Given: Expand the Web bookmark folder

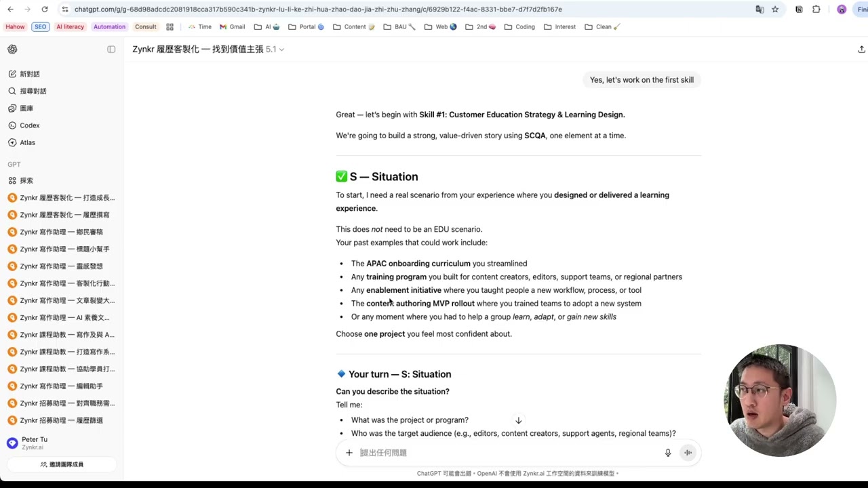Looking at the screenshot, I should pyautogui.click(x=441, y=27).
